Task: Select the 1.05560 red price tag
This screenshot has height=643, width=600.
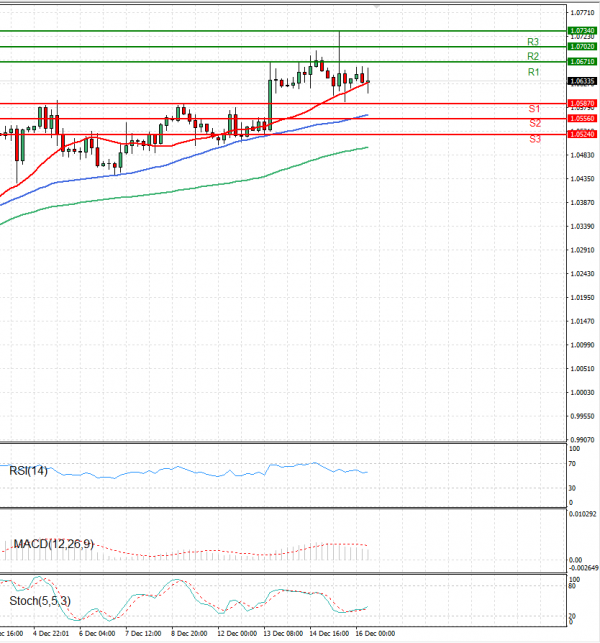Action: [x=582, y=119]
